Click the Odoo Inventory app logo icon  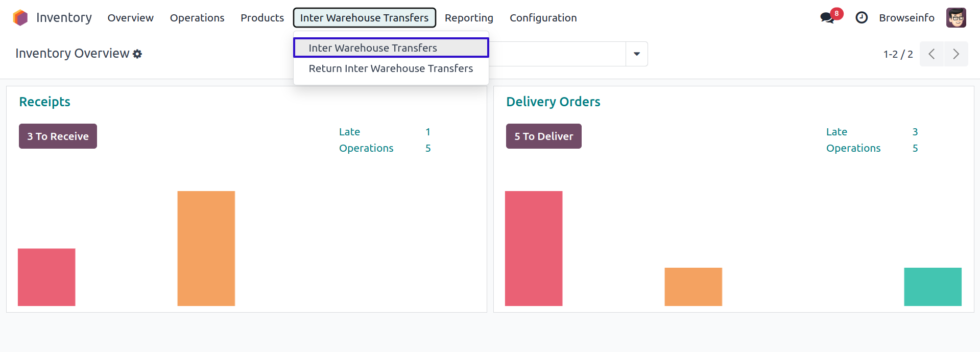pyautogui.click(x=20, y=18)
